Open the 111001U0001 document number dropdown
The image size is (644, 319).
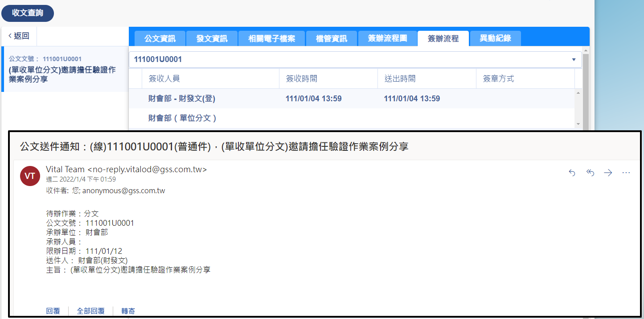point(574,60)
